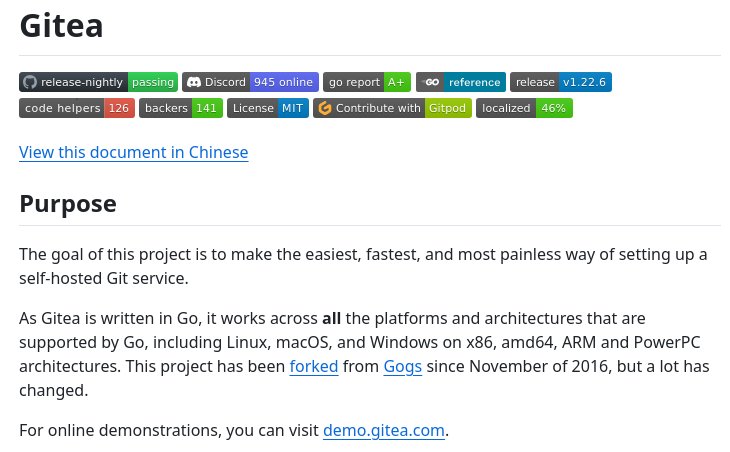Click the GitHub logo in release-nightly badge

point(30,82)
